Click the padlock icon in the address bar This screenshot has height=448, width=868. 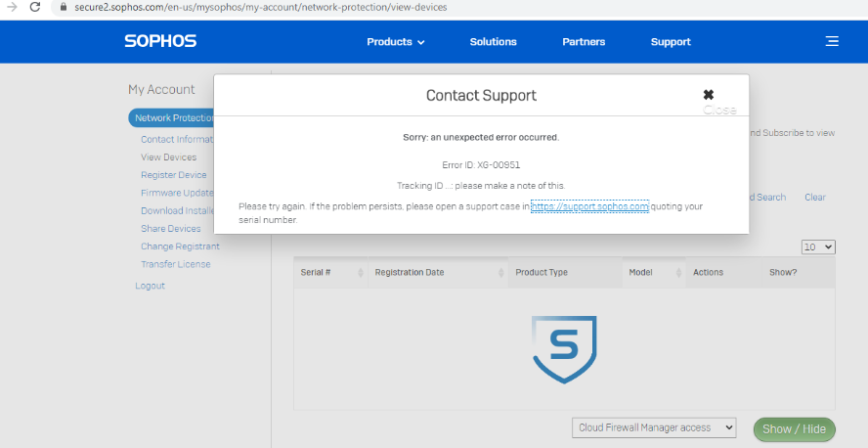[x=63, y=7]
